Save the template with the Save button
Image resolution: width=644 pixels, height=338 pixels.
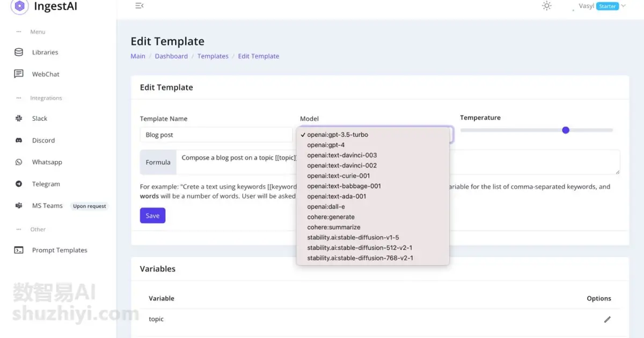[x=152, y=215]
